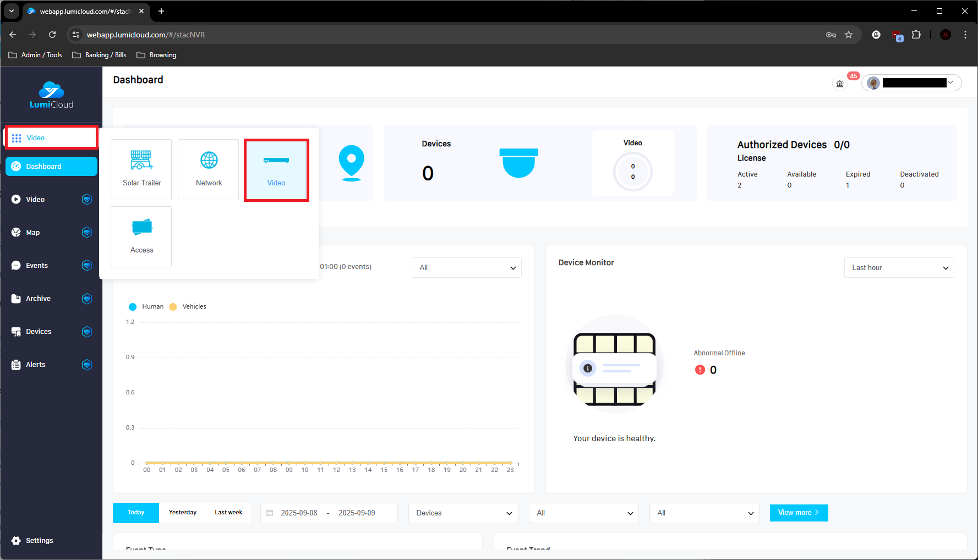Open the Solar Trailer module tile

141,169
